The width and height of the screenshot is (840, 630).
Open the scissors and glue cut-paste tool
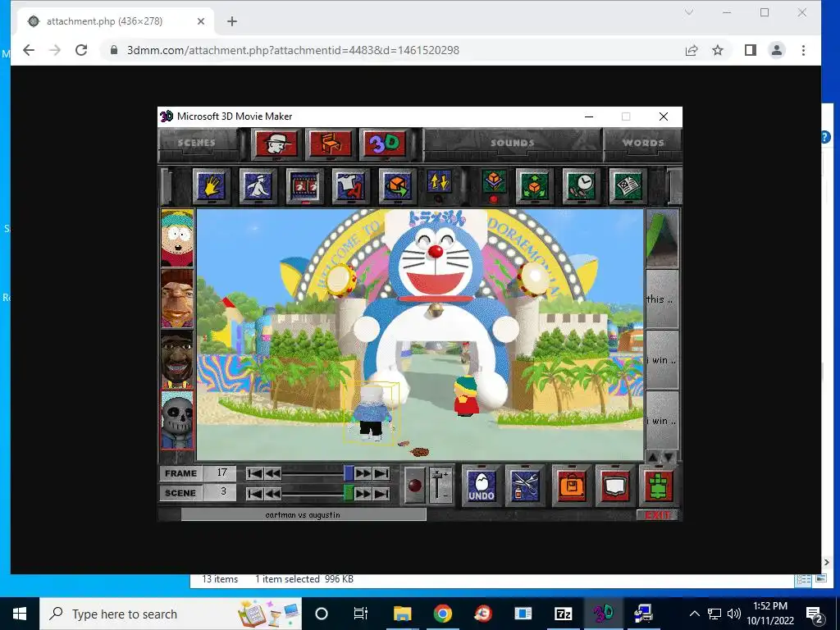pos(524,486)
